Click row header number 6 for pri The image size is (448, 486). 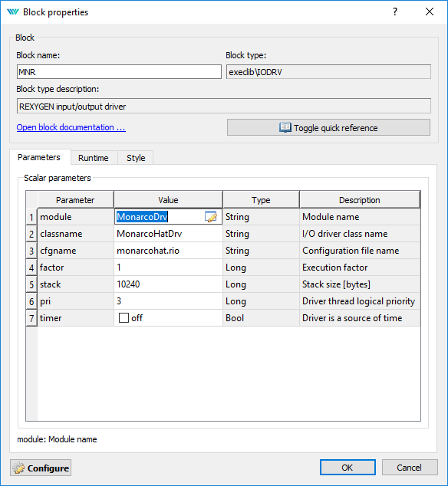[31, 301]
